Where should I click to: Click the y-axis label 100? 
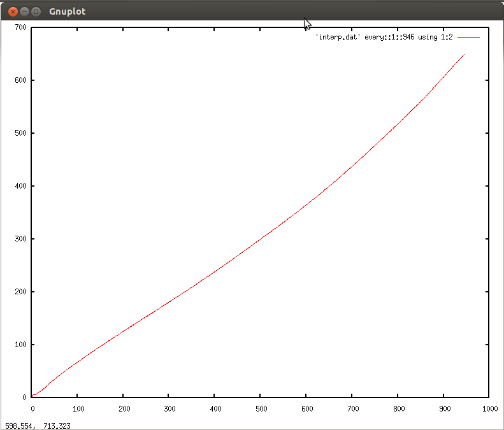coord(20,345)
